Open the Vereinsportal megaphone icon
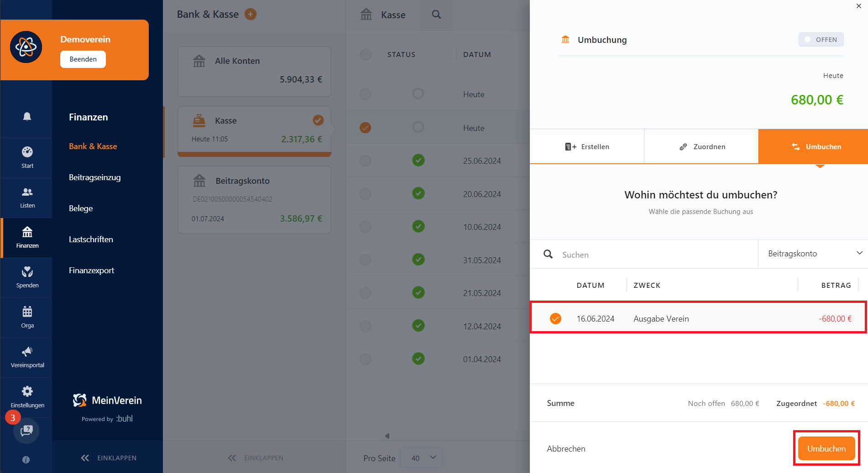868x473 pixels. click(27, 351)
